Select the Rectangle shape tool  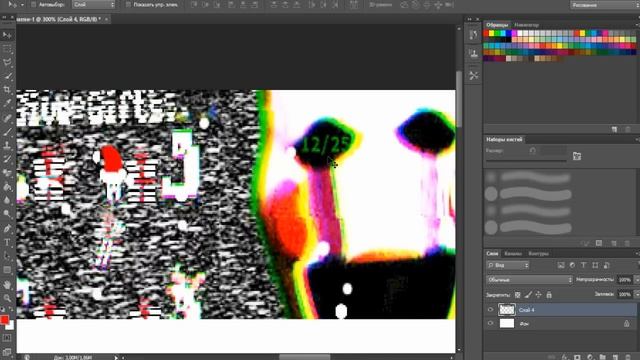click(x=7, y=270)
